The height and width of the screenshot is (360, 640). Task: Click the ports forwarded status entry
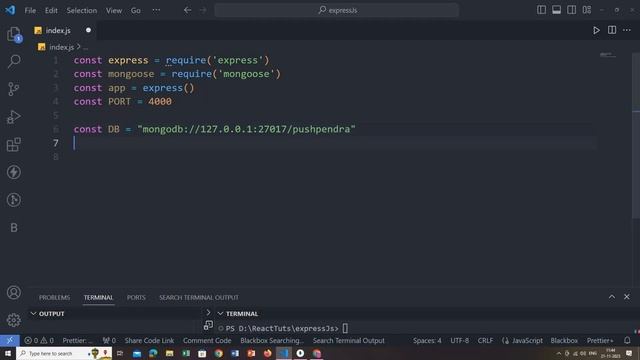coord(109,340)
